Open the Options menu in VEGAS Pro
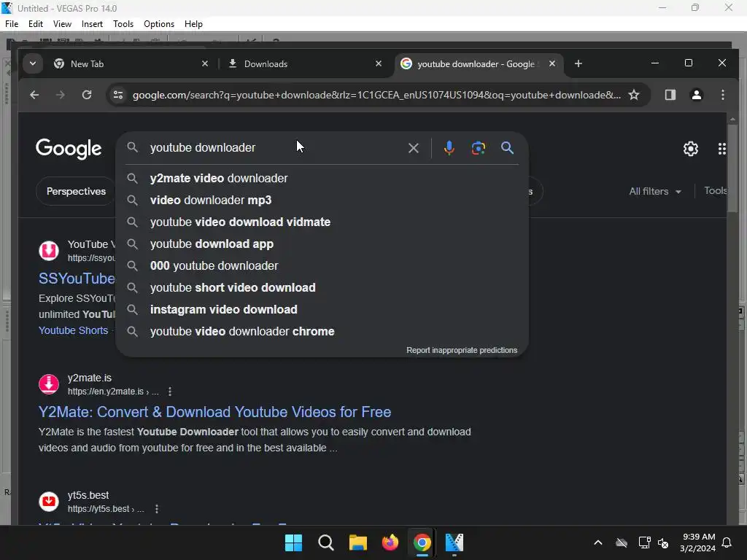Viewport: 747px width, 560px height. point(159,24)
